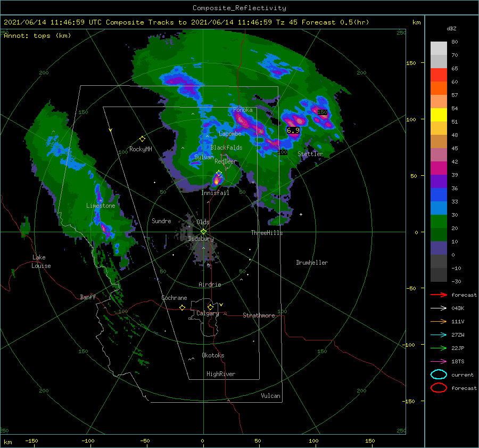Click the orange swatch beside 60 dBZ
This screenshot has width=479, height=448.
[x=439, y=88]
